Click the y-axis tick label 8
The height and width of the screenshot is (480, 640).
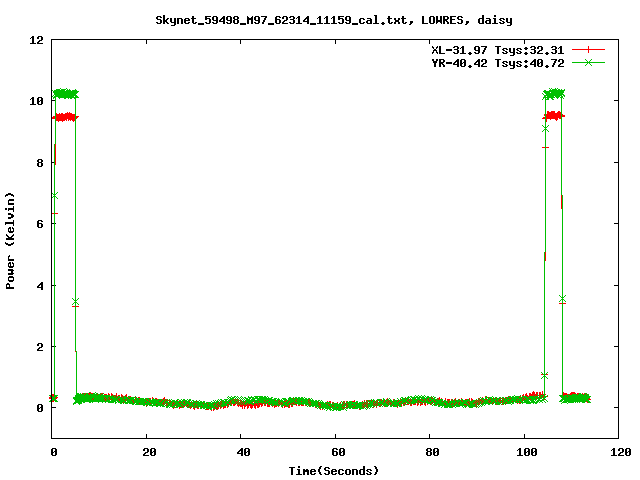pyautogui.click(x=40, y=163)
